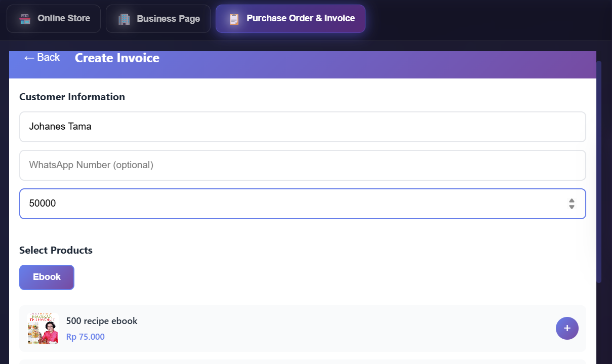
Task: Click the 500 recipe ebook cover thumbnail
Action: click(43, 328)
